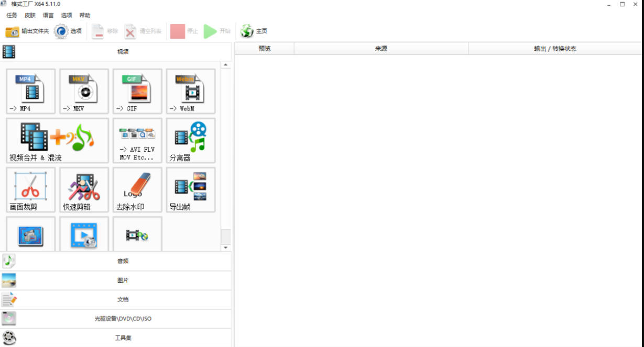
Task: Open the 任务 menu
Action: [12, 15]
